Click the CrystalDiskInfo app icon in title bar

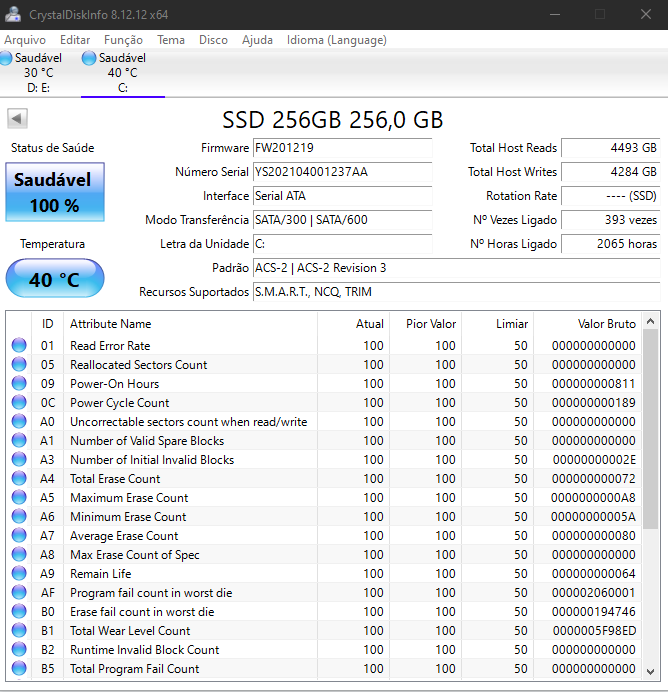13,14
